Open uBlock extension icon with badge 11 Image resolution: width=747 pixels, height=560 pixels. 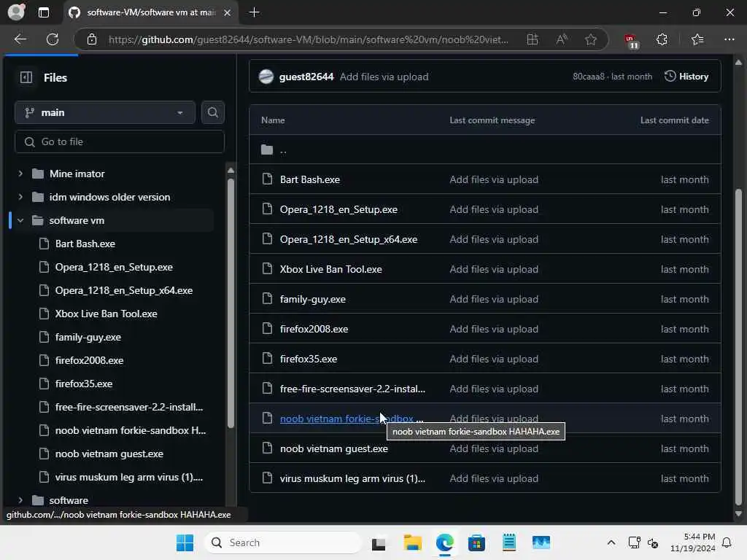[x=631, y=41]
